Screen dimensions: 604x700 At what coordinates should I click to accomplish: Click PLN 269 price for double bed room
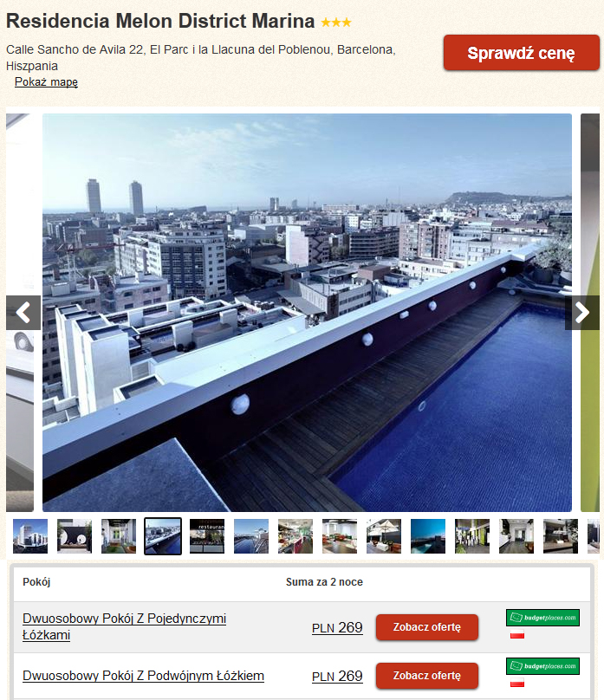click(337, 677)
